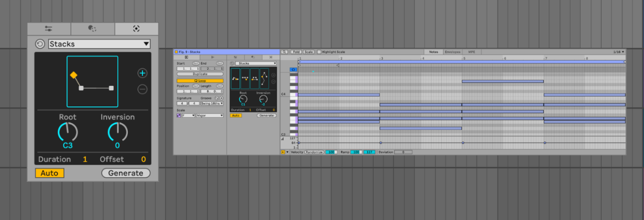Open the Swing 16ths groove dropdown

click(x=211, y=103)
